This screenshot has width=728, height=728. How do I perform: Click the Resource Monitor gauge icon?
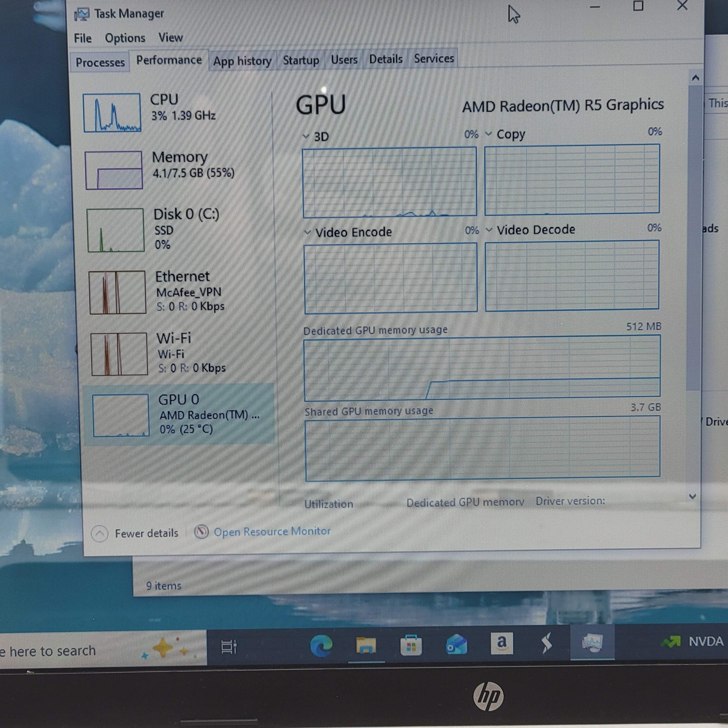[x=202, y=532]
